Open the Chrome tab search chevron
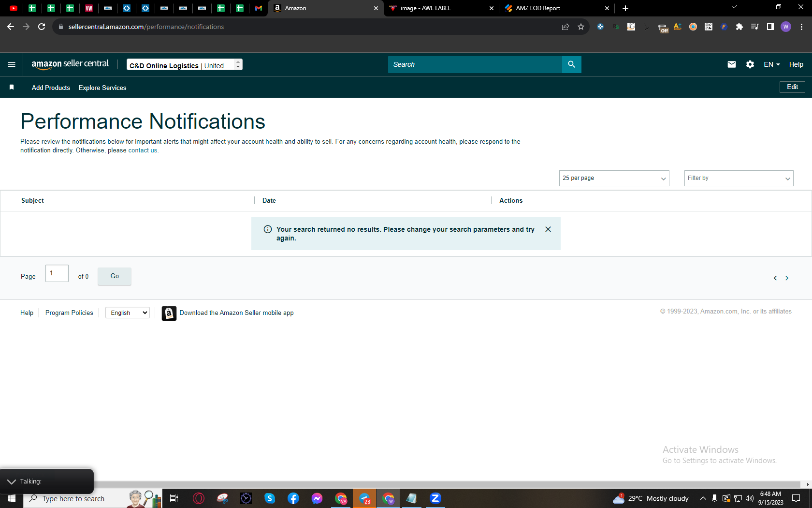 pyautogui.click(x=734, y=7)
